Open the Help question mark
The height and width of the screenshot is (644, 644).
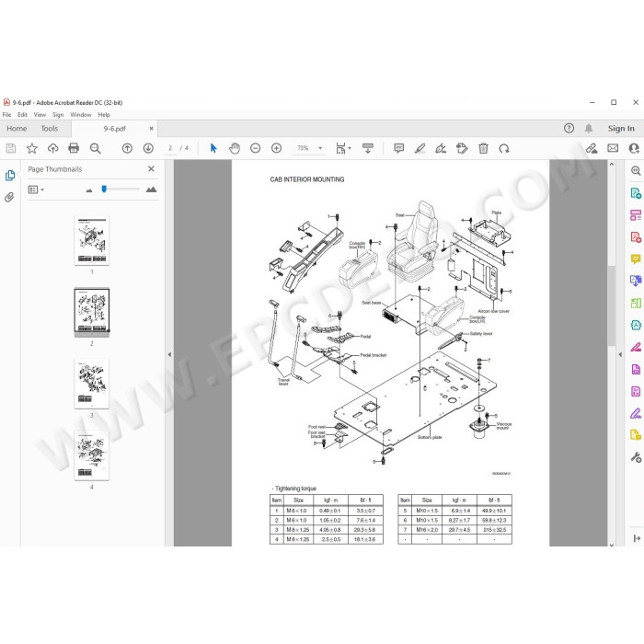coord(569,129)
